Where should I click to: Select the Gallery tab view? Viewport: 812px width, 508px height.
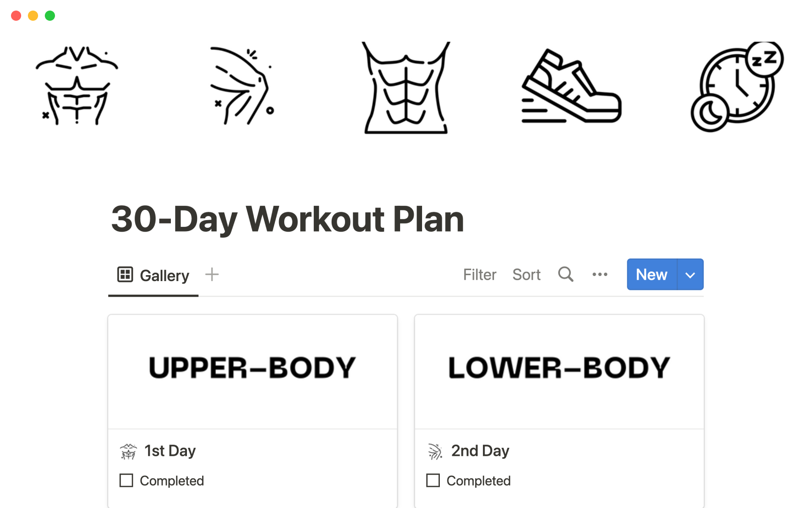click(x=150, y=274)
